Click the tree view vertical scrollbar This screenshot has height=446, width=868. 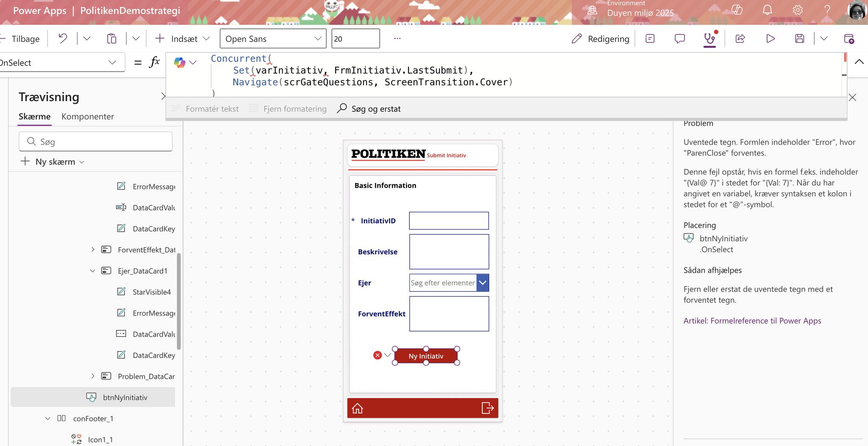[179, 301]
